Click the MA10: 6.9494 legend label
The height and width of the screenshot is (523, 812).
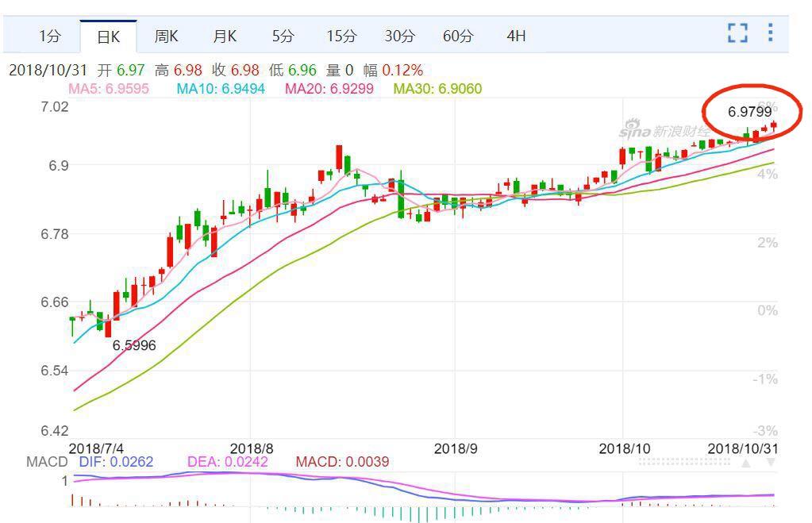(221, 89)
